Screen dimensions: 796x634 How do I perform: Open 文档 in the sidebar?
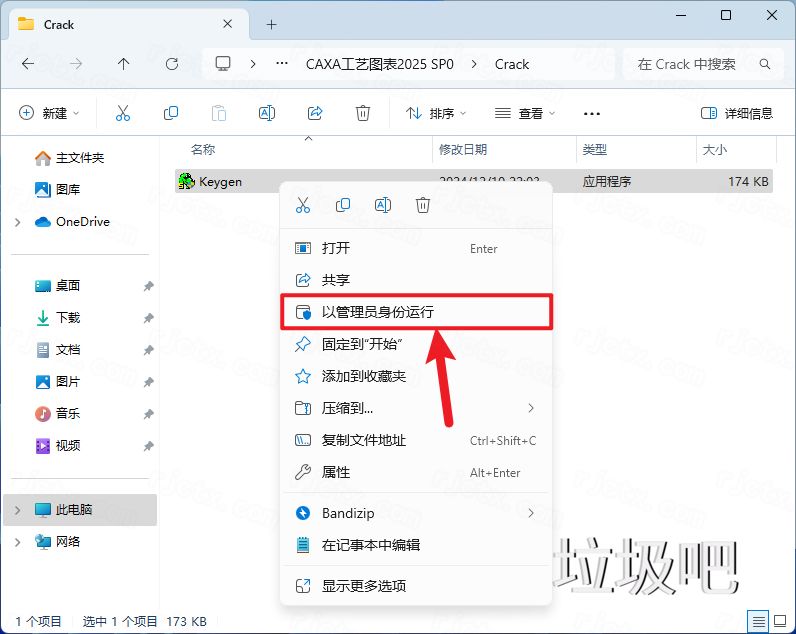point(57,350)
